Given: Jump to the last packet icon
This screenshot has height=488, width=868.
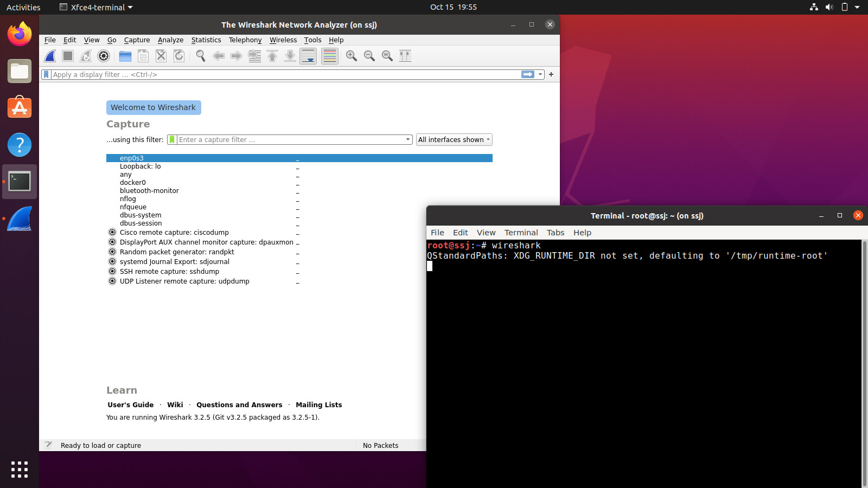Looking at the screenshot, I should [x=290, y=56].
